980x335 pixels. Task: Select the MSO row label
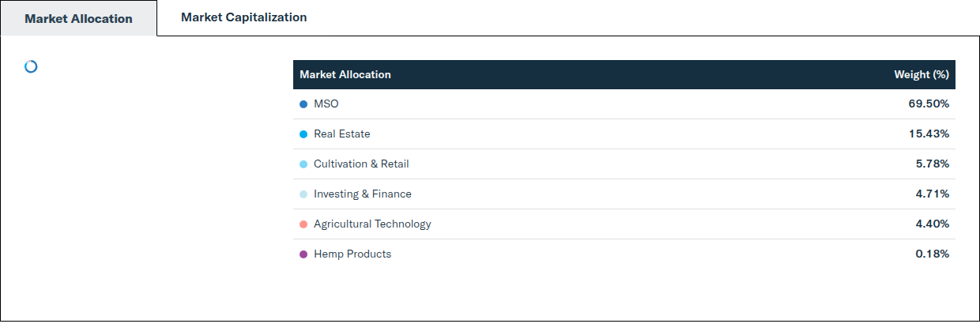pos(326,104)
